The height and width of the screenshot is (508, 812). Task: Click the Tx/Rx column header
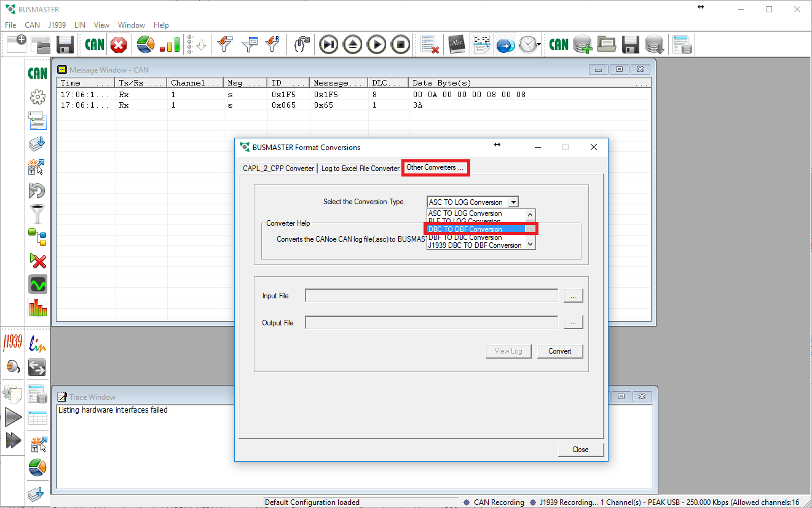(141, 83)
